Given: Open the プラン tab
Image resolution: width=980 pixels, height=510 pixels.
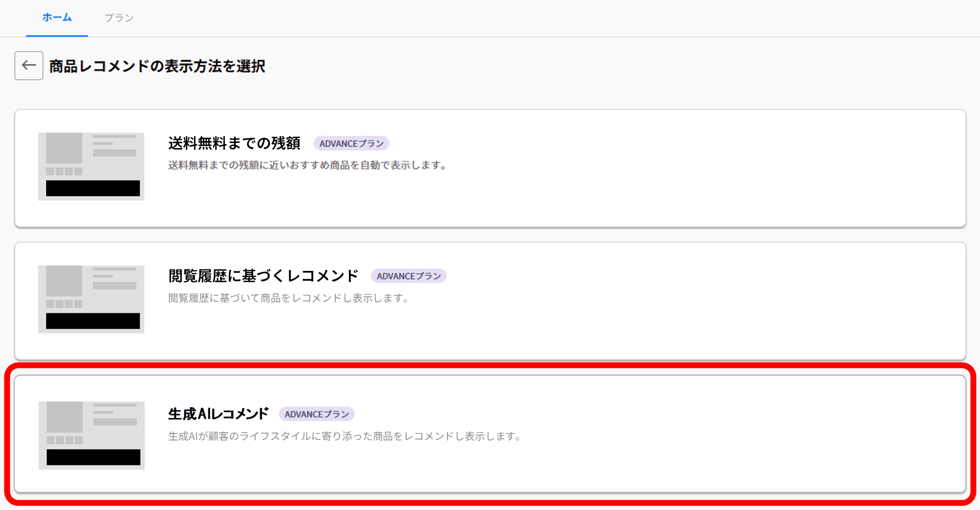Looking at the screenshot, I should pos(119,18).
